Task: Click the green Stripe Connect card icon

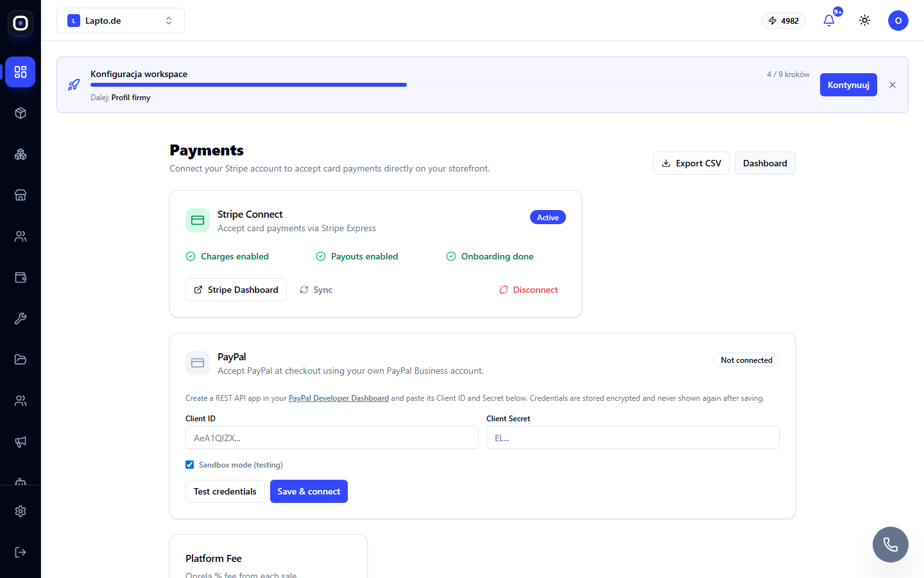Action: tap(198, 220)
